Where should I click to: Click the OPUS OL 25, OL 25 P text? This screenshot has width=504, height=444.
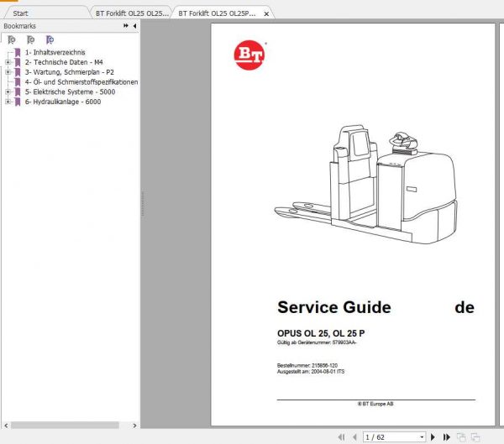[x=321, y=333]
